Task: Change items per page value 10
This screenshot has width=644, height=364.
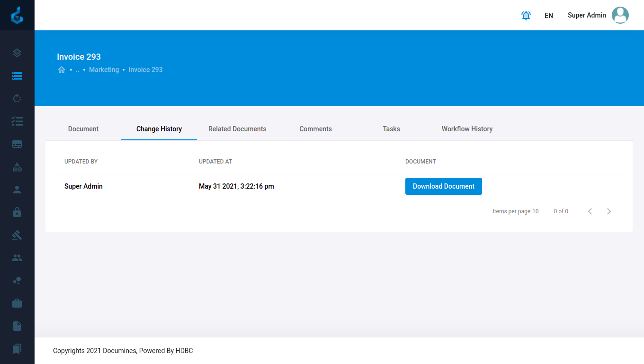Action: pos(535,211)
